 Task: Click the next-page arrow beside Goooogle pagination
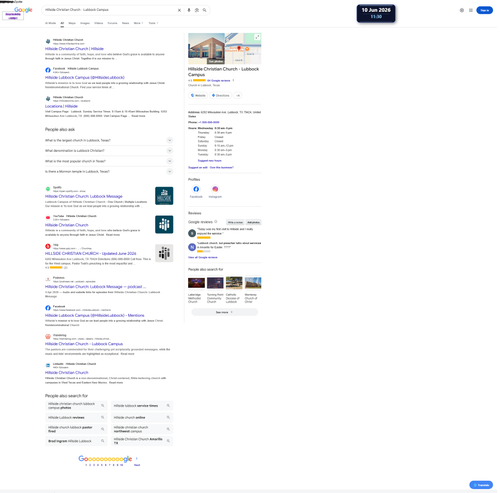pyautogui.click(x=137, y=459)
